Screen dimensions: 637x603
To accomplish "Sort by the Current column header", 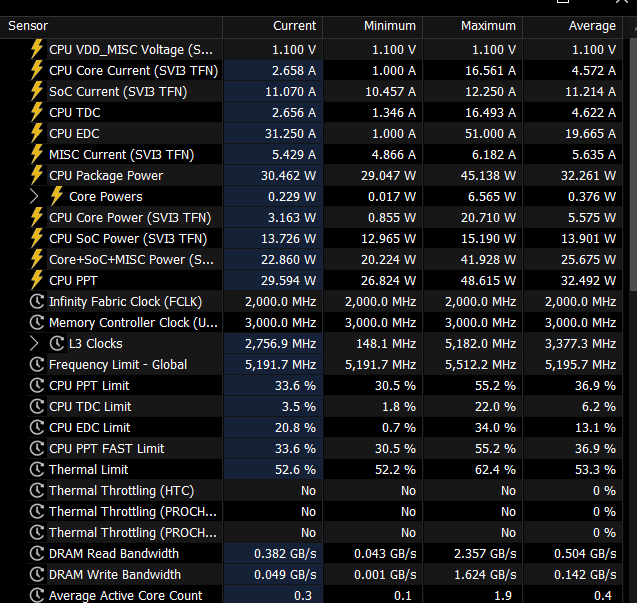I will pos(273,26).
